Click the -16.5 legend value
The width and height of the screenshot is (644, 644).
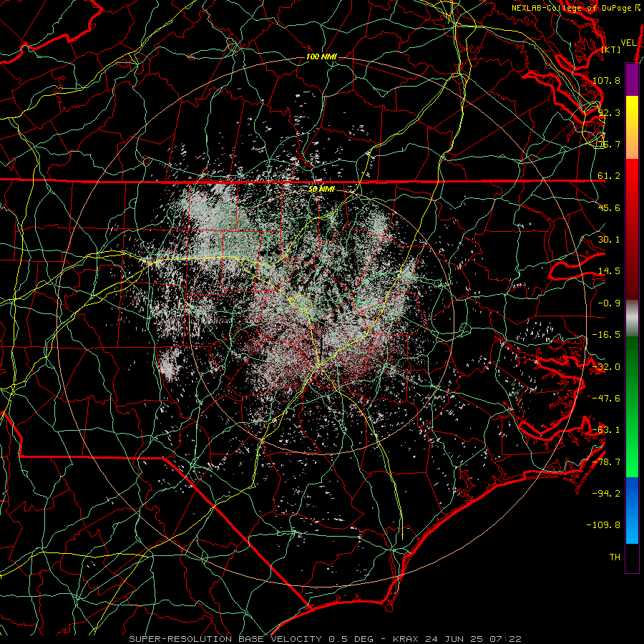(606, 335)
